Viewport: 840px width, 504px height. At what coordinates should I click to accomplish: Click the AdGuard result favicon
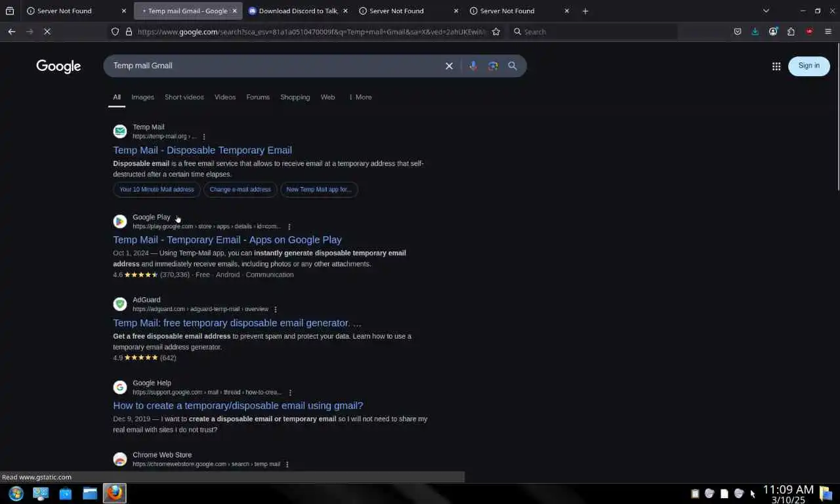click(120, 304)
